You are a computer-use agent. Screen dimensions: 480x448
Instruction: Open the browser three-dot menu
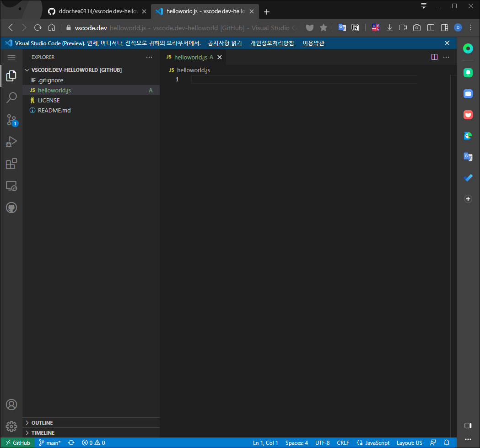pyautogui.click(x=471, y=28)
